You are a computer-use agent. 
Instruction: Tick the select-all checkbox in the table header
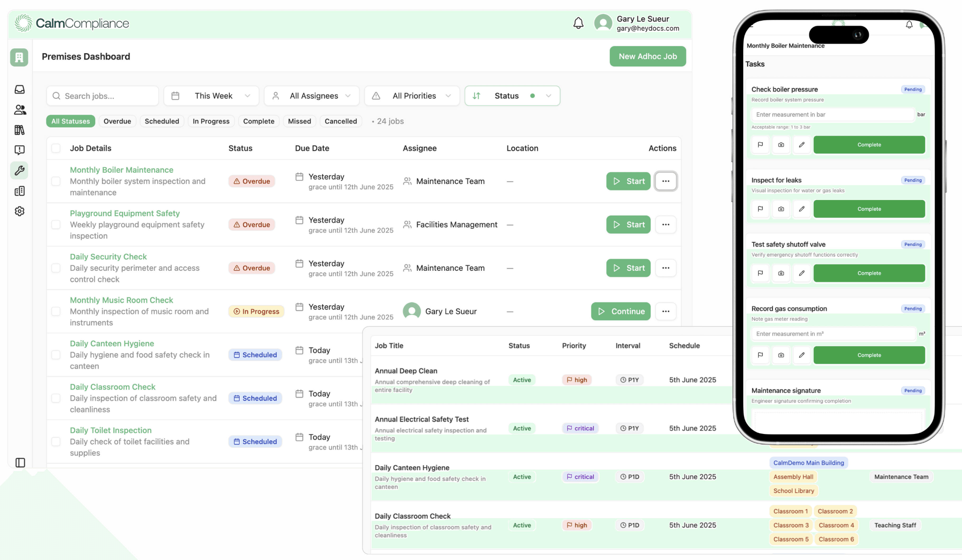(x=56, y=148)
